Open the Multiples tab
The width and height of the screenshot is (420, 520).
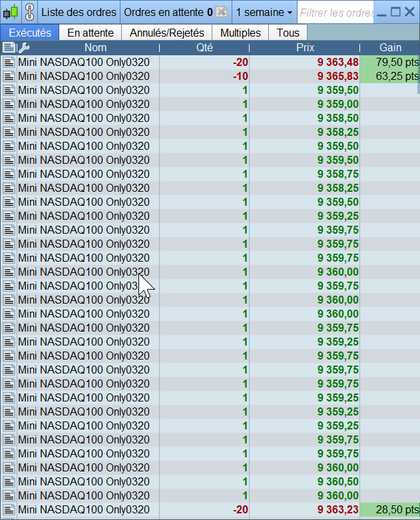240,33
